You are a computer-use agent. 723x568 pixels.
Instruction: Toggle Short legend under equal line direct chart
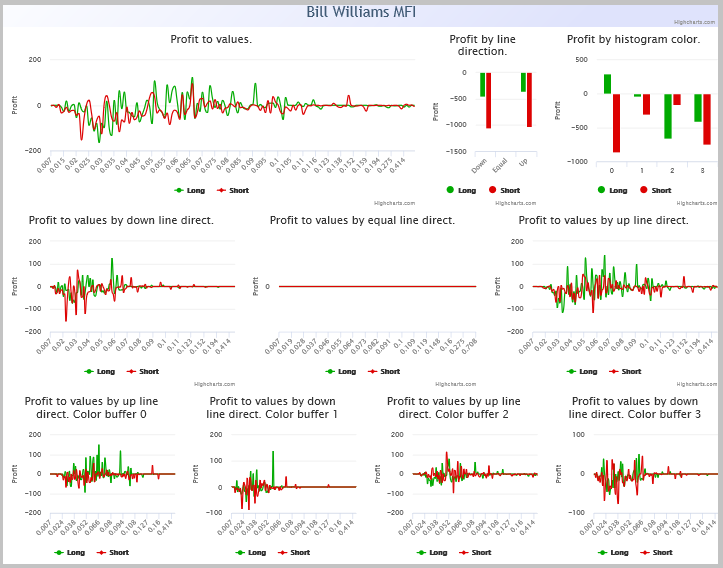[x=384, y=372]
